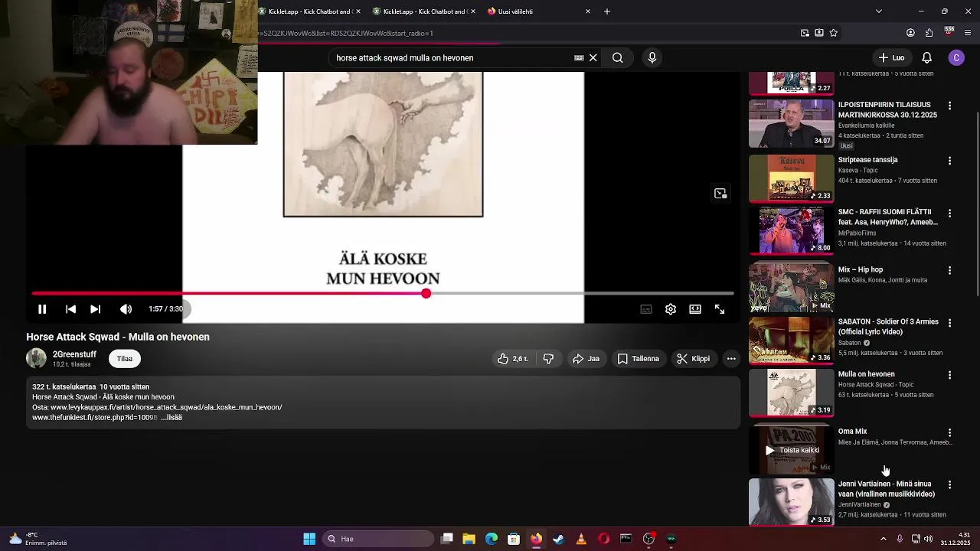The height and width of the screenshot is (551, 980).
Task: Start voice search with microphone
Action: point(652,57)
